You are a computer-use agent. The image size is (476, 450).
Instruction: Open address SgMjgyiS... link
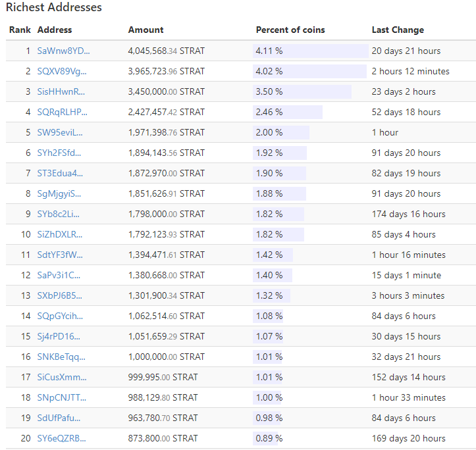pyautogui.click(x=59, y=193)
